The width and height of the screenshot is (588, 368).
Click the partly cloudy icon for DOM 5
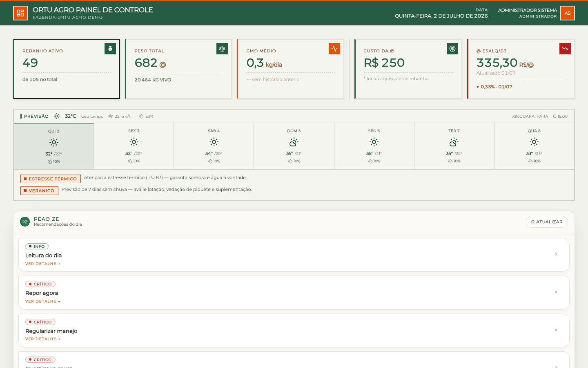294,142
